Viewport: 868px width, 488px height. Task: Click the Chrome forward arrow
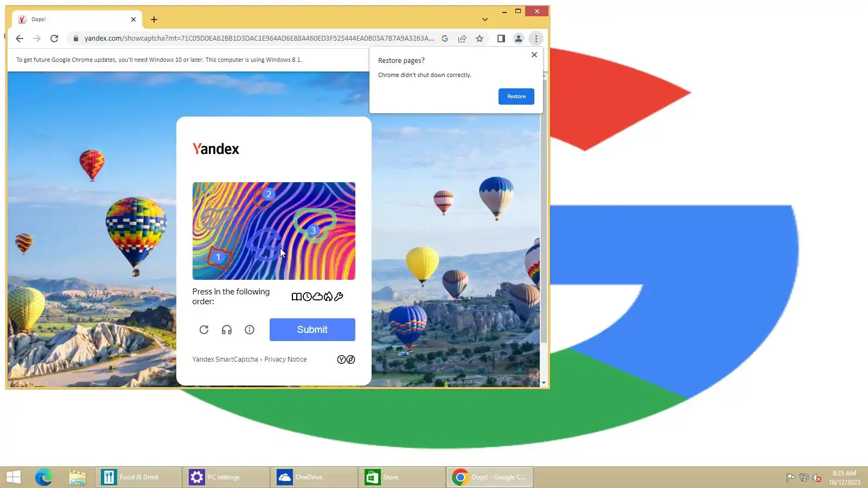point(37,38)
